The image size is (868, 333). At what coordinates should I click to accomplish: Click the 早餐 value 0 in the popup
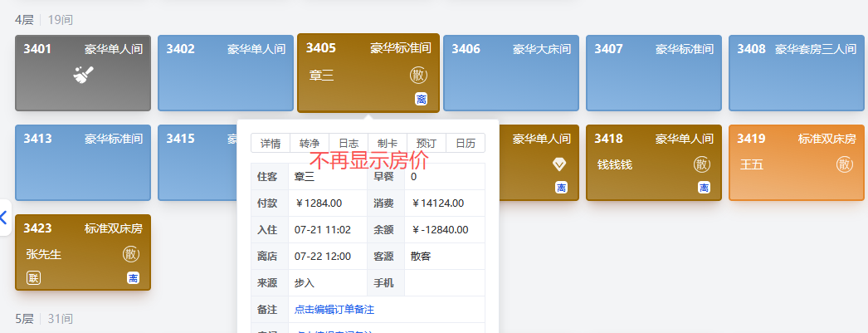coord(413,177)
